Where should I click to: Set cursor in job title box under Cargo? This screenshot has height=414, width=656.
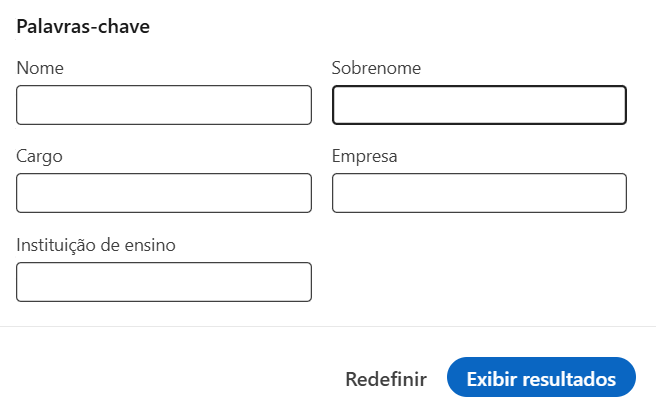pyautogui.click(x=164, y=193)
